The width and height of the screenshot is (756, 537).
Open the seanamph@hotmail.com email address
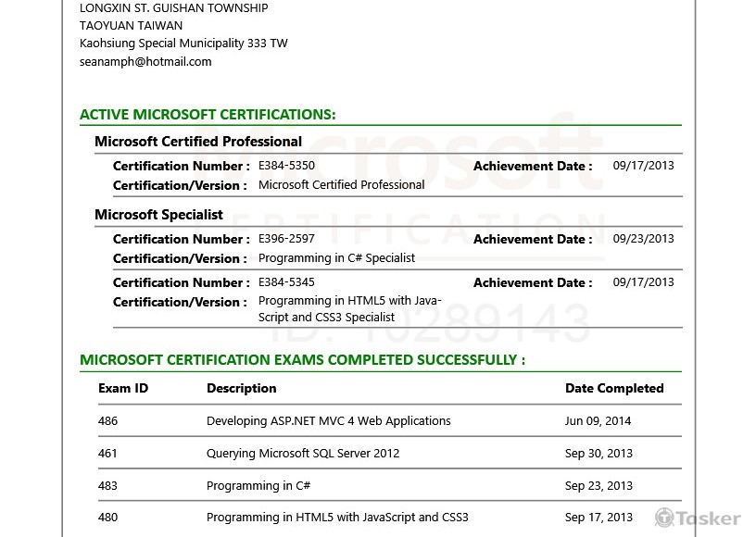(x=145, y=62)
